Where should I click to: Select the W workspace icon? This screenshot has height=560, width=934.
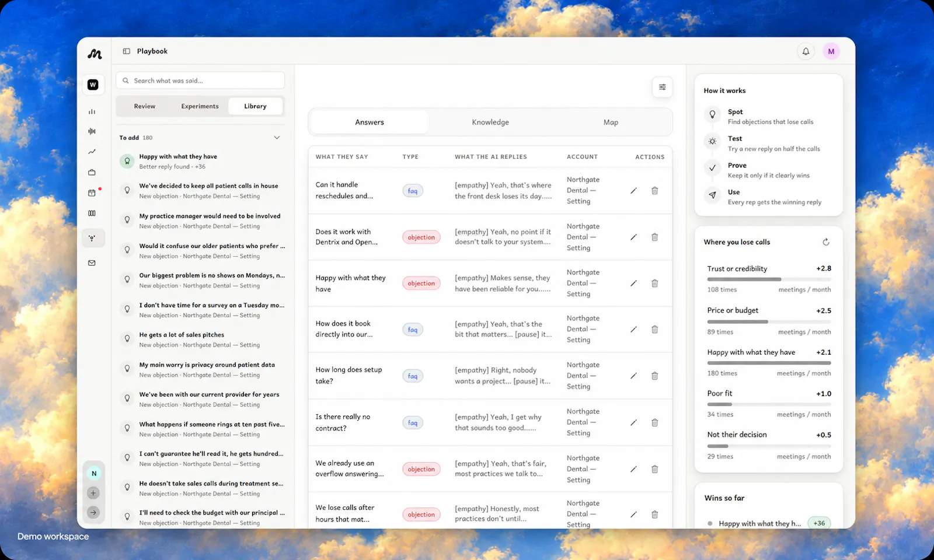point(93,85)
